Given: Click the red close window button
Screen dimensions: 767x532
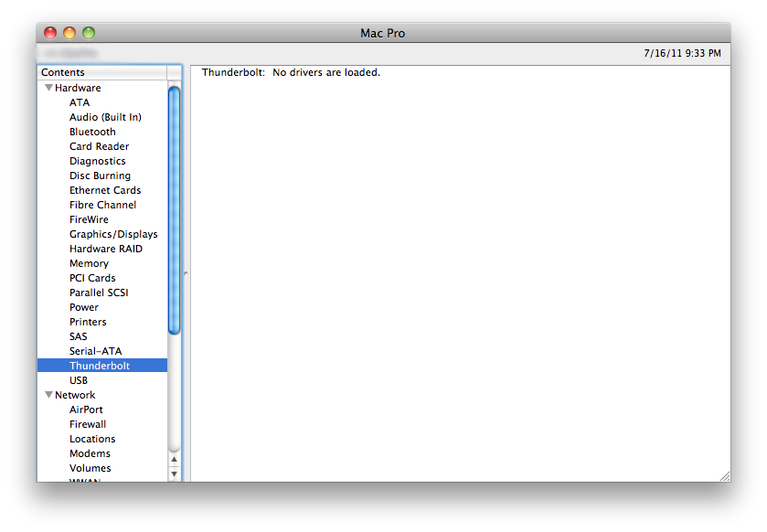Looking at the screenshot, I should [50, 33].
